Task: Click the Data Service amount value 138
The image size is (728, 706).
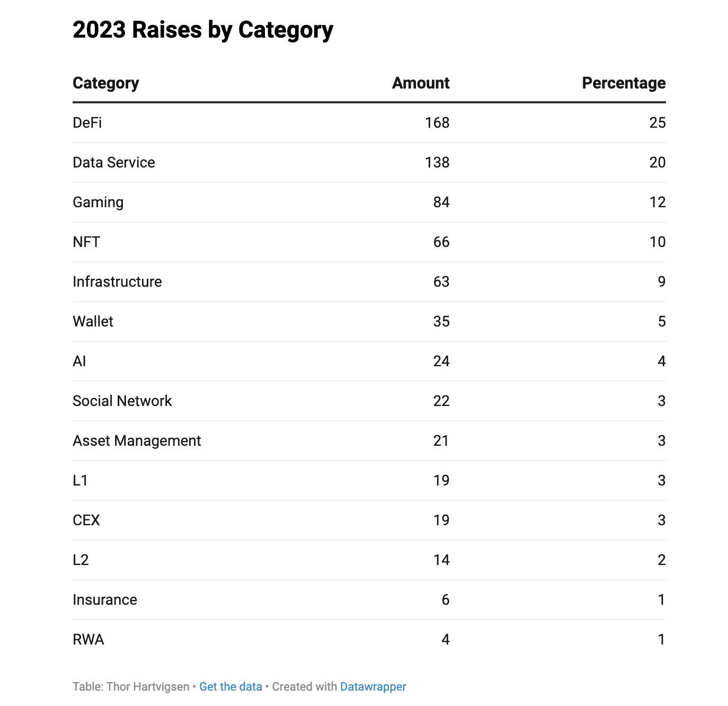Action: (437, 163)
